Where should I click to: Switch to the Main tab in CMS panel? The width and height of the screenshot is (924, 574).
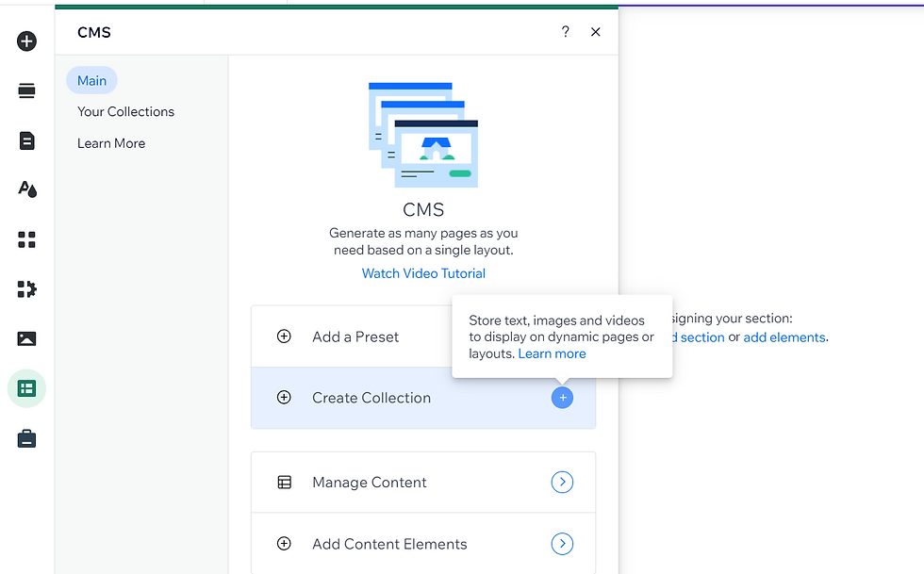coord(91,80)
